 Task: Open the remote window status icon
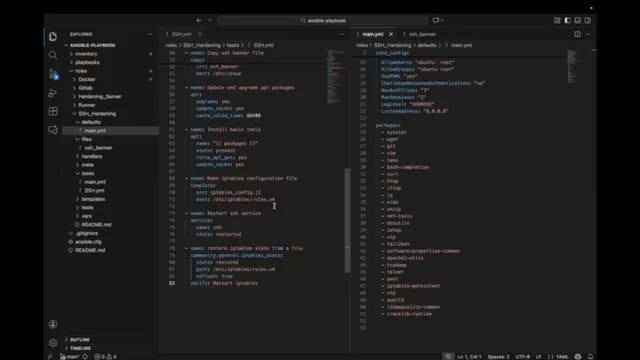pyautogui.click(x=50, y=356)
